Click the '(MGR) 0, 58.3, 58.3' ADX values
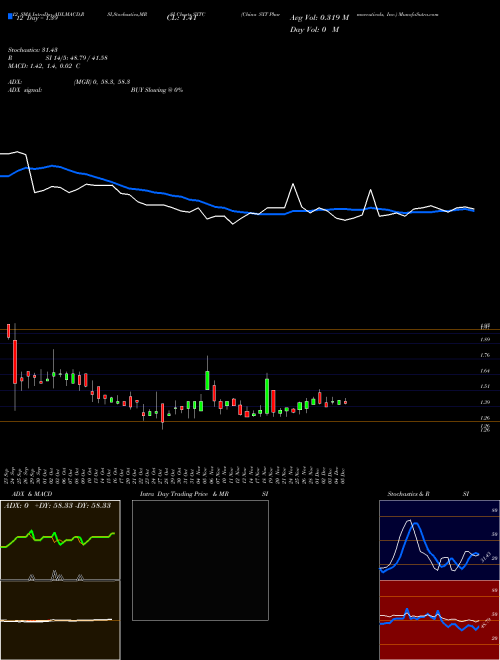The image size is (500, 660). coord(102,82)
